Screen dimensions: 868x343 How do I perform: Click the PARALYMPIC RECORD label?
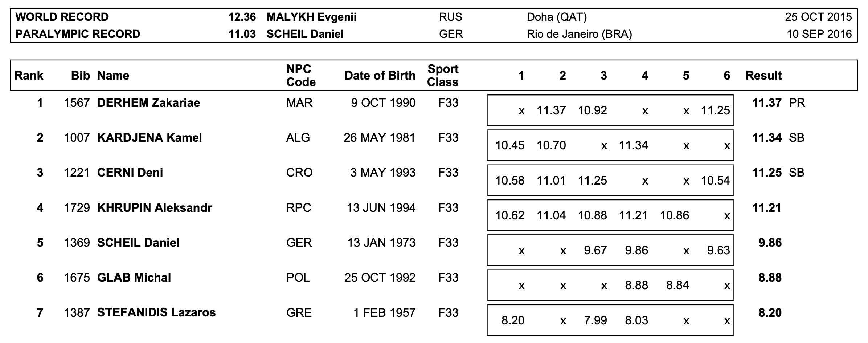78,34
